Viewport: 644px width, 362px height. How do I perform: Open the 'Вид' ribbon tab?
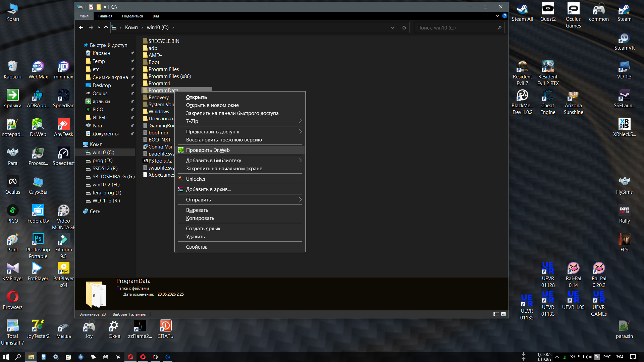[x=156, y=16]
